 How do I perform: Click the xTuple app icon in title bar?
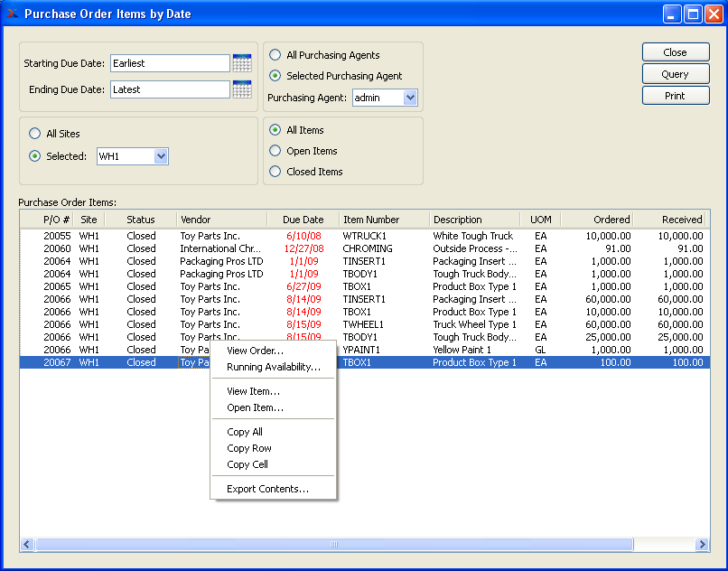tap(12, 14)
